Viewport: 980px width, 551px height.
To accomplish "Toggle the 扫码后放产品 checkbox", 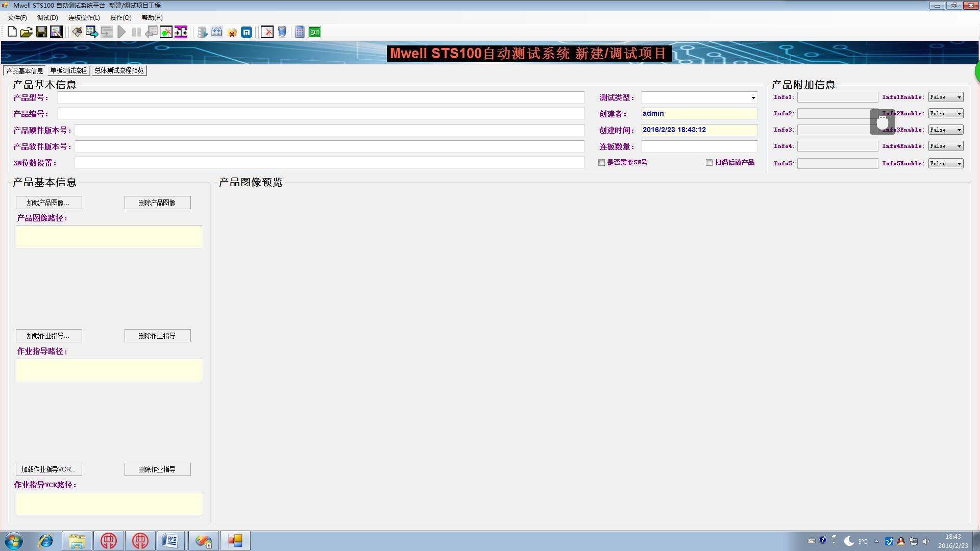I will click(x=709, y=163).
